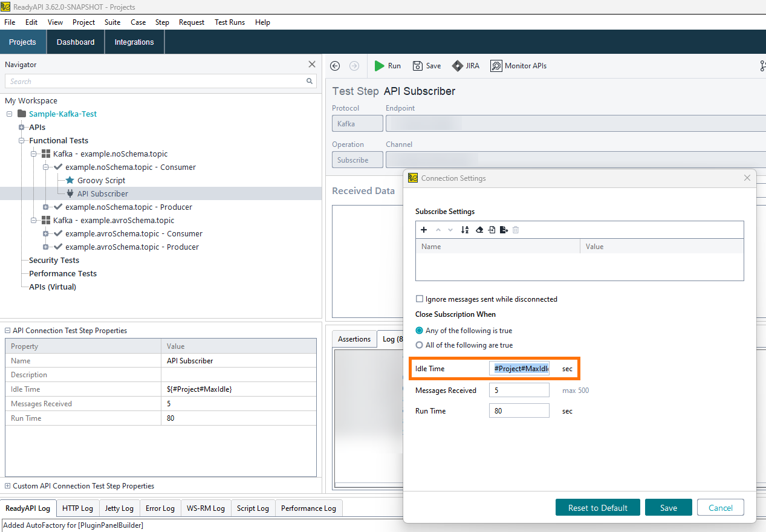Click the JIRA icon in toolbar

tap(458, 66)
